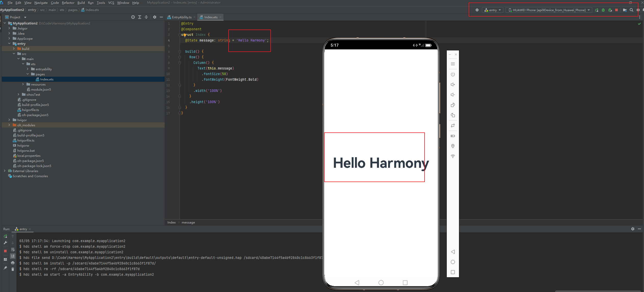
Task: Expand the entryability folder
Action: click(28, 69)
